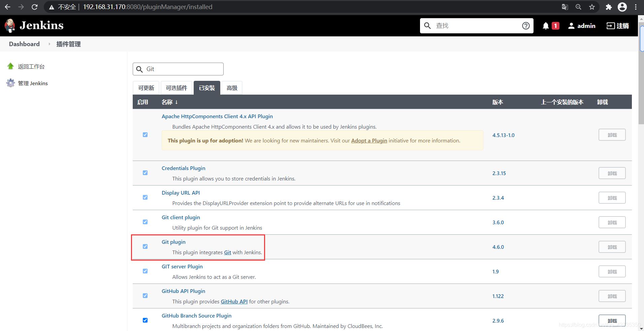Open the Apache HttpComponents Client 4.x API Plugin link
This screenshot has width=644, height=331.
(217, 116)
